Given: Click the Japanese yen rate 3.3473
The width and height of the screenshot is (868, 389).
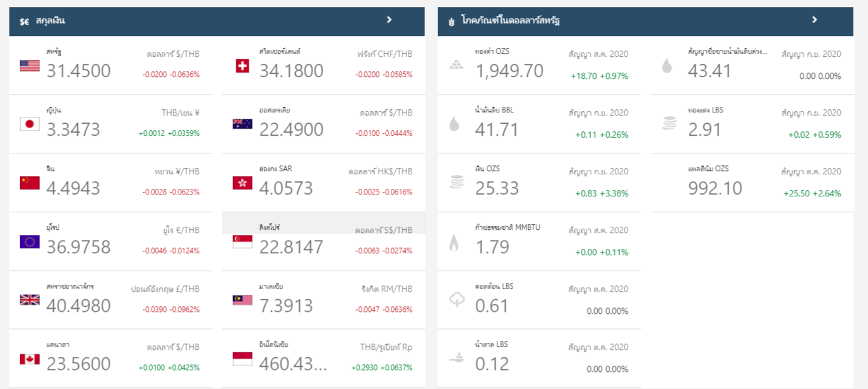Looking at the screenshot, I should [x=73, y=129].
